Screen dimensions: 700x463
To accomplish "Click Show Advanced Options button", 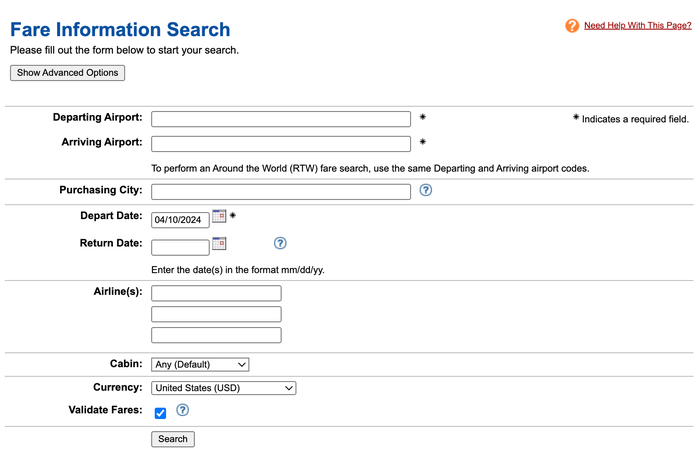I will tap(67, 73).
